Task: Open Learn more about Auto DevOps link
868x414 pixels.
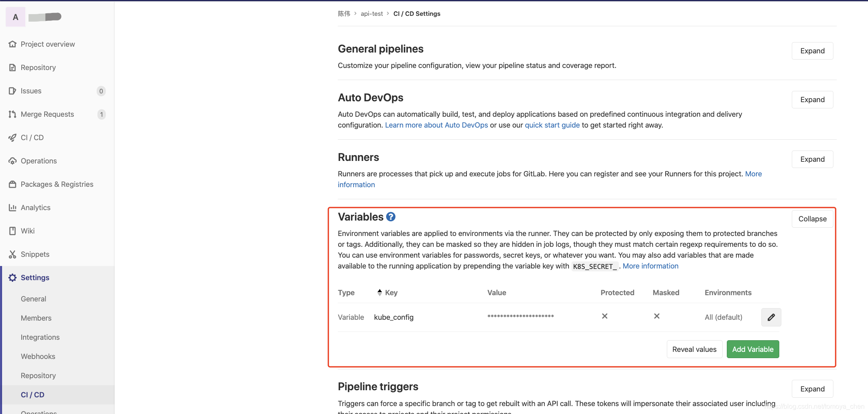Action: (436, 125)
